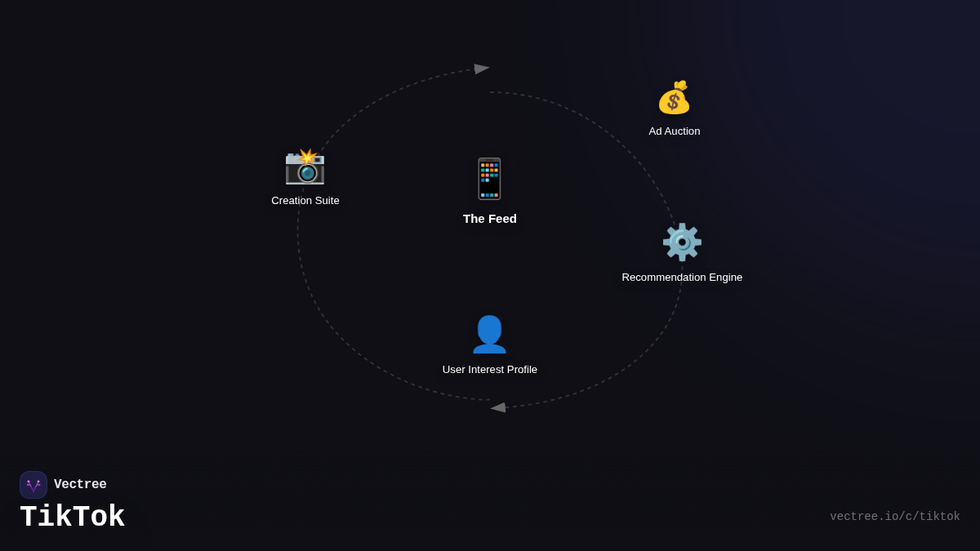Tap the app grid on phone screen
This screenshot has height=551, width=980.
[489, 172]
